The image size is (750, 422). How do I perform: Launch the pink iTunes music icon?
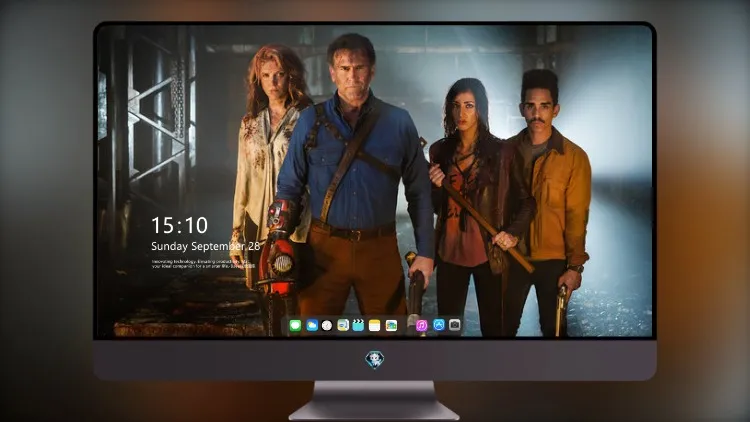421,325
